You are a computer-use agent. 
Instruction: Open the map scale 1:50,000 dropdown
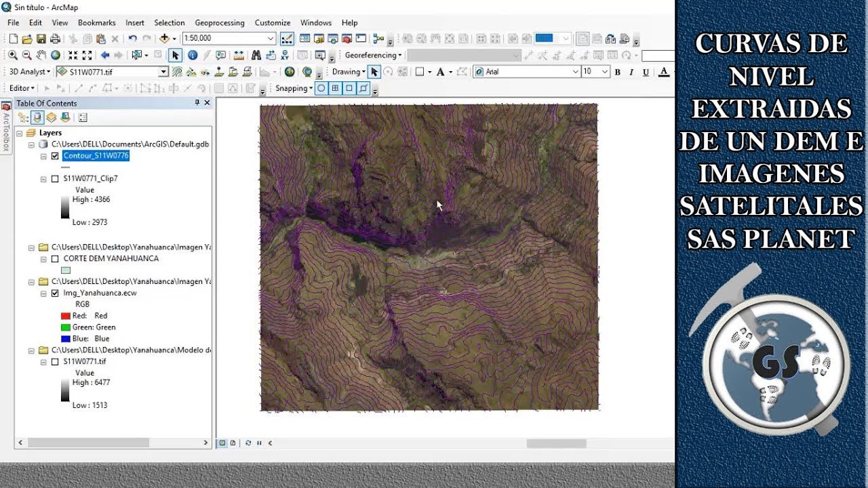tap(271, 39)
